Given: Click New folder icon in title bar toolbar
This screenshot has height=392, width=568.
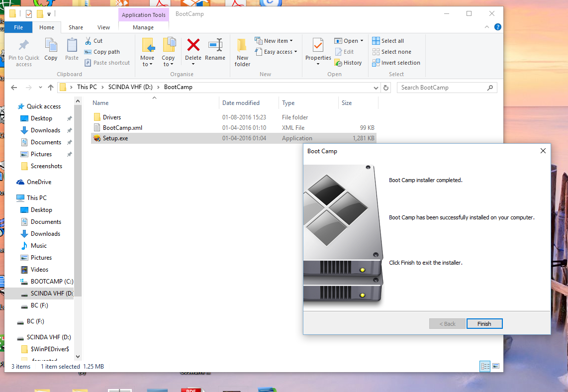Looking at the screenshot, I should 40,14.
